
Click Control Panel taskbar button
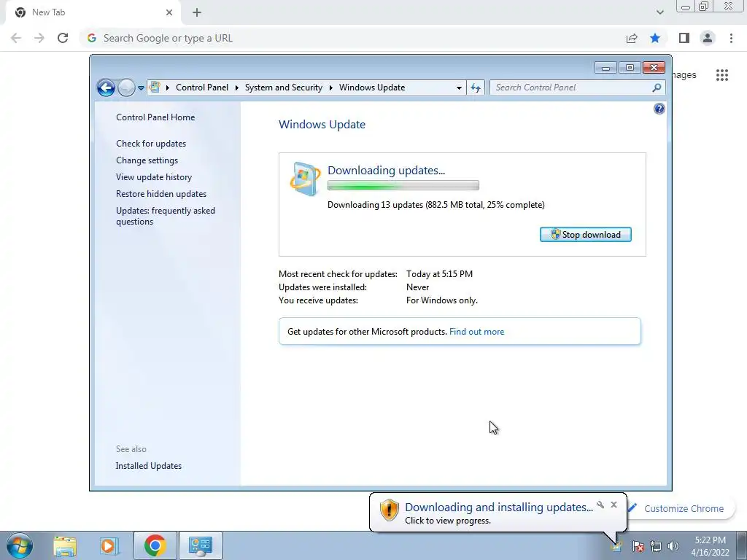200,545
